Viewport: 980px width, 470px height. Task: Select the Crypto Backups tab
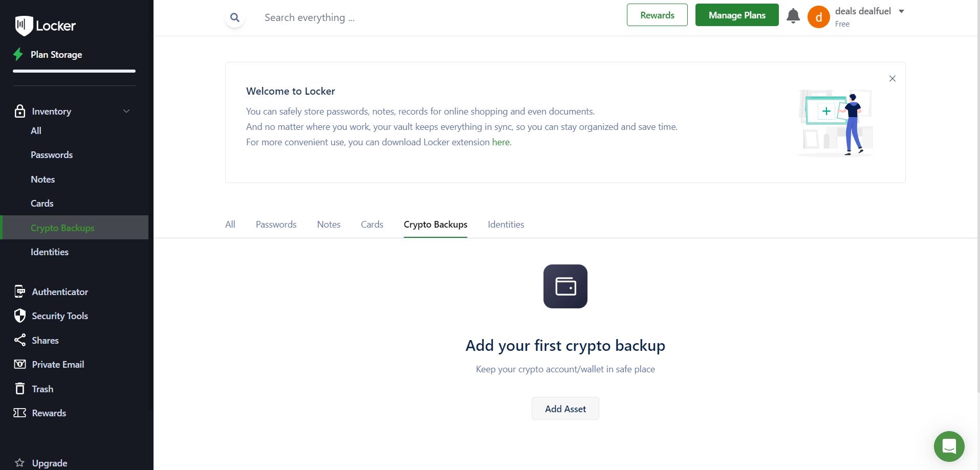point(435,225)
